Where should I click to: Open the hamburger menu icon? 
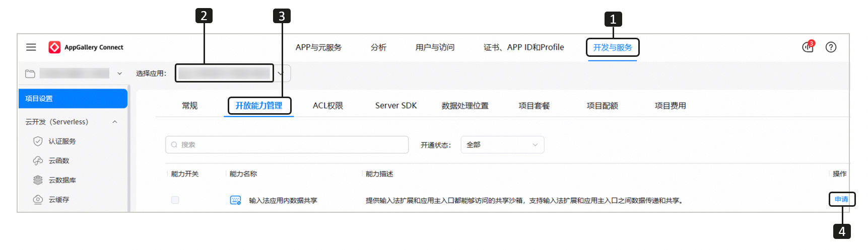point(31,47)
